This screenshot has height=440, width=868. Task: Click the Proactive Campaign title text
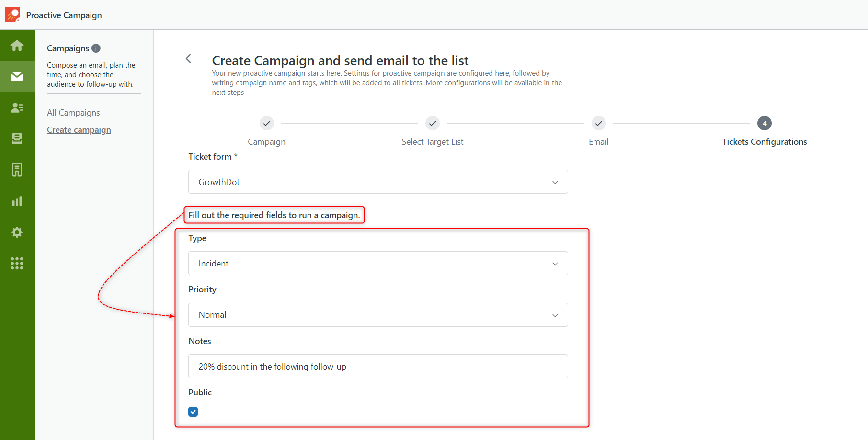[64, 15]
